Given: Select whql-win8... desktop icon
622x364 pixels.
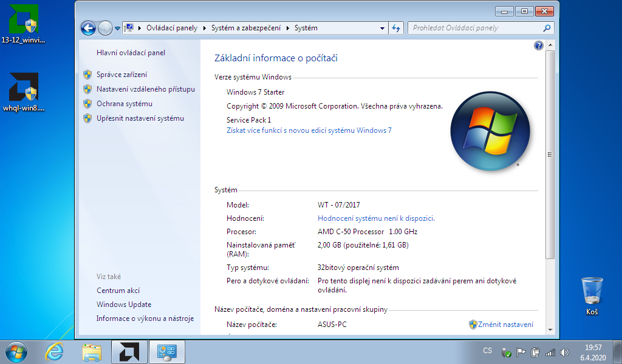Looking at the screenshot, I should point(24,92).
